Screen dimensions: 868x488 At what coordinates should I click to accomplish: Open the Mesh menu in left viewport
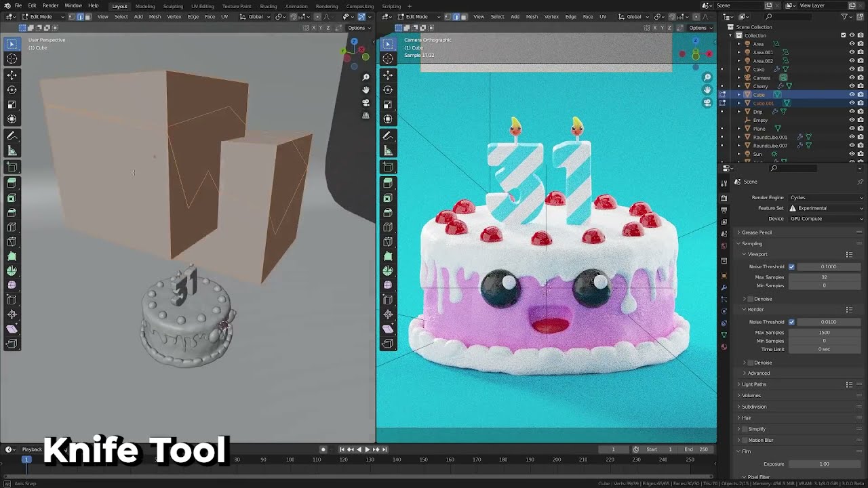(x=155, y=16)
